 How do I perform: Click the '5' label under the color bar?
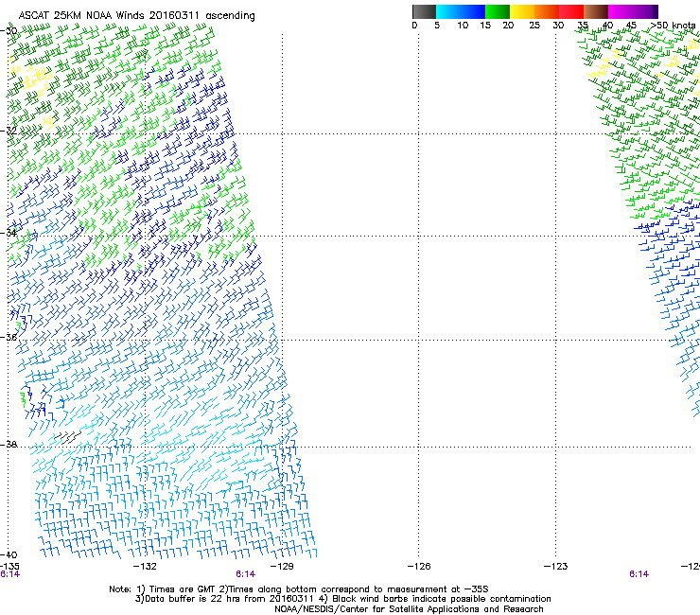tap(437, 26)
